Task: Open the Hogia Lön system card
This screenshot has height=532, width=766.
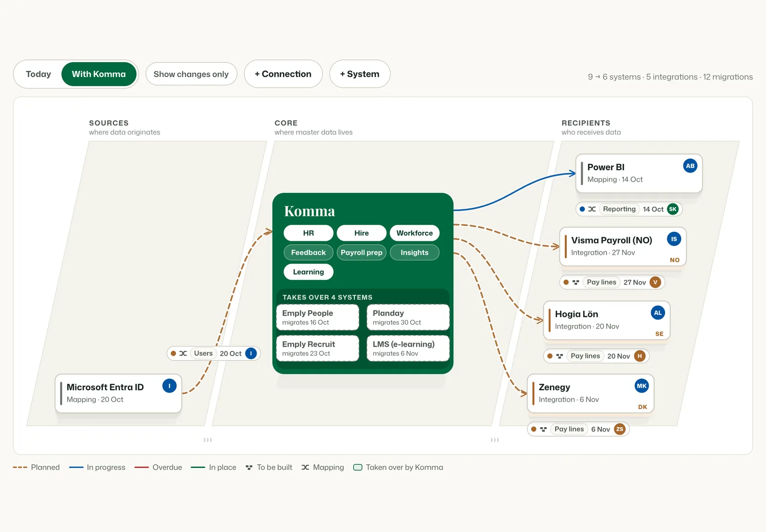Action: point(607,320)
